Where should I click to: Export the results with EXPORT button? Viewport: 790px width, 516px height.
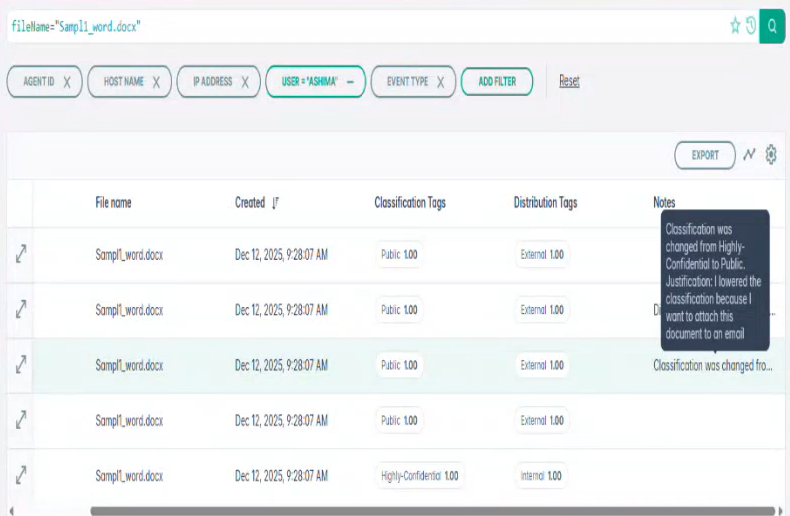pos(705,155)
